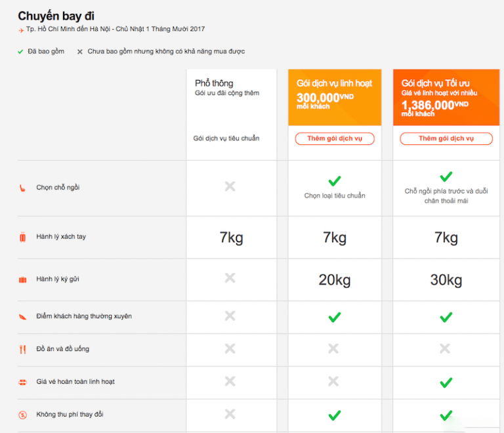Click the 20kg checked baggage cell
Image resolution: width=504 pixels, height=433 pixels.
pos(335,280)
